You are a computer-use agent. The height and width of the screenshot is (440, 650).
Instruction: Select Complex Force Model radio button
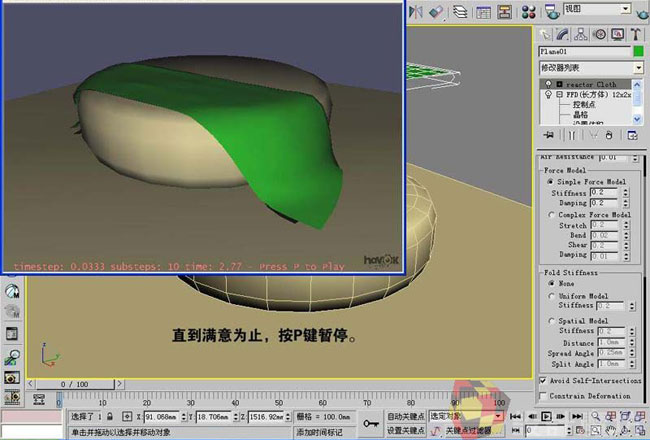[550, 214]
